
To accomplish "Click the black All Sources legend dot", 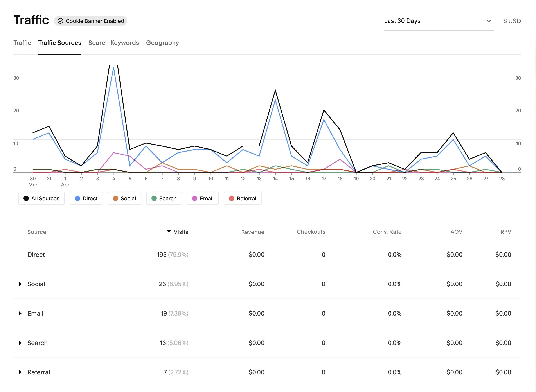I will coord(26,198).
